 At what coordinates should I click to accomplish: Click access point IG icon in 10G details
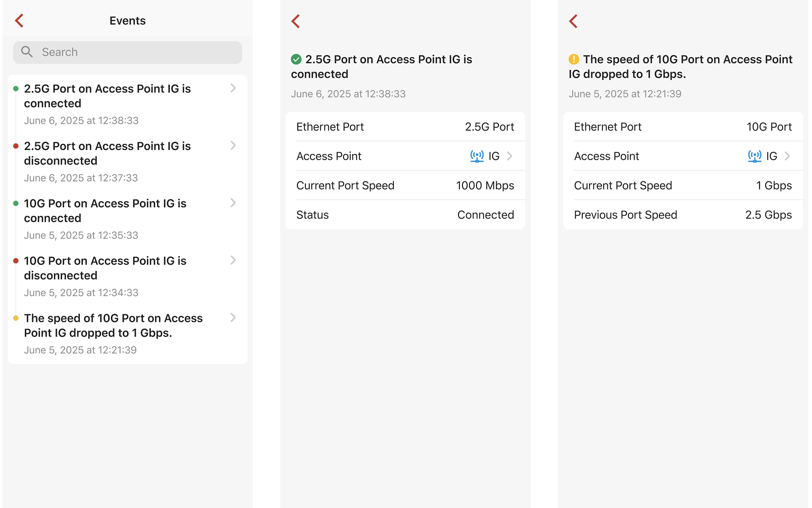point(755,156)
